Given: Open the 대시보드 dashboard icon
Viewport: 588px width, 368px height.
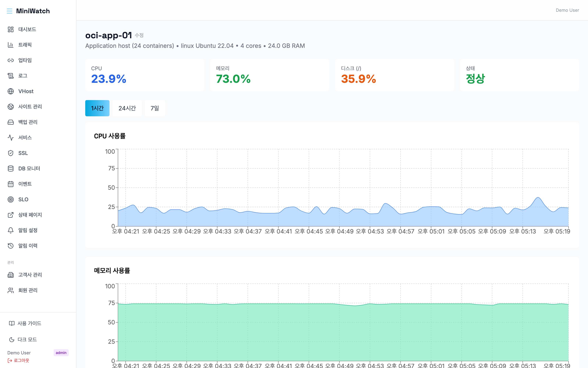Looking at the screenshot, I should pos(10,29).
